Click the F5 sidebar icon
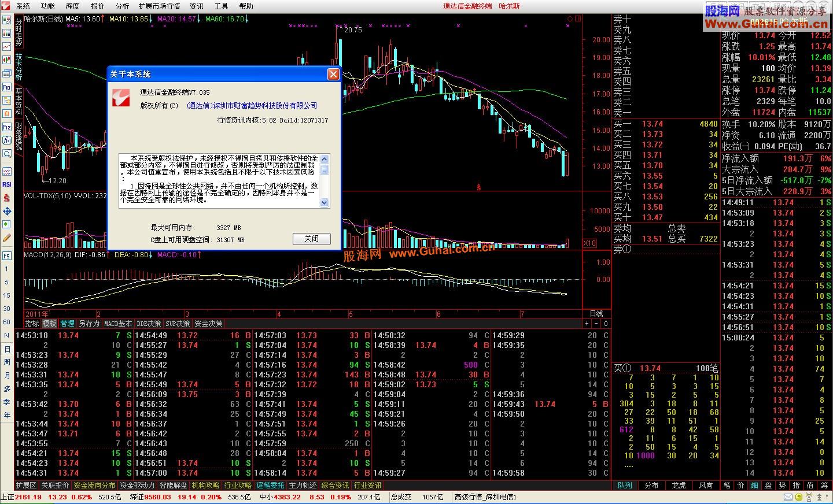This screenshot has width=833, height=504. tap(7, 255)
